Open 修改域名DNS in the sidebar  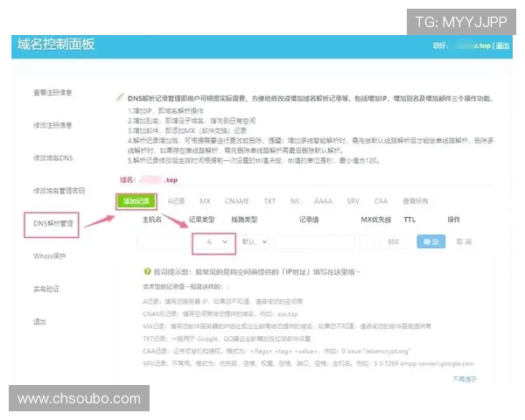pos(52,157)
